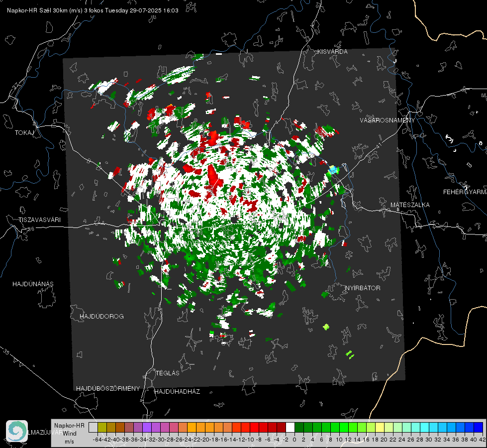Click the Napkor-HR Wind m/s legend label
Screen dimensions: 487x448
[69, 434]
